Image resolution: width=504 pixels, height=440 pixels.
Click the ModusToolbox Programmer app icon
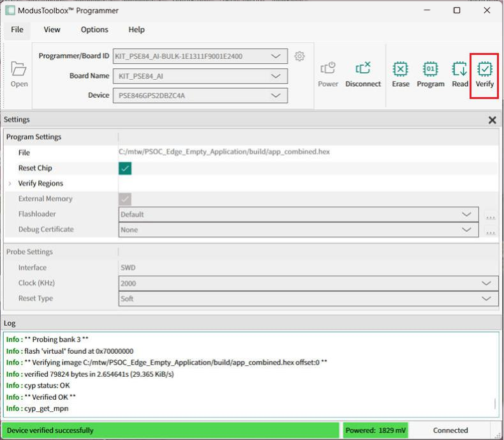10,10
